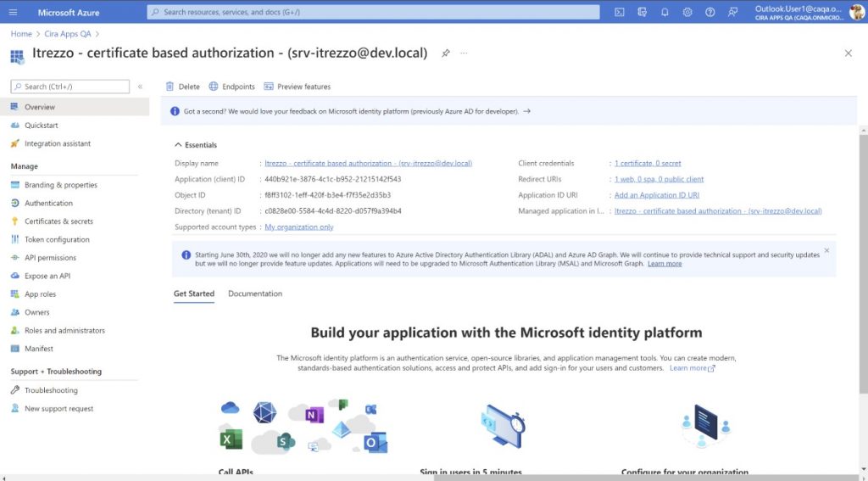This screenshot has width=868, height=481.
Task: Open the Azure portal hamburger menu
Action: pos(14,12)
